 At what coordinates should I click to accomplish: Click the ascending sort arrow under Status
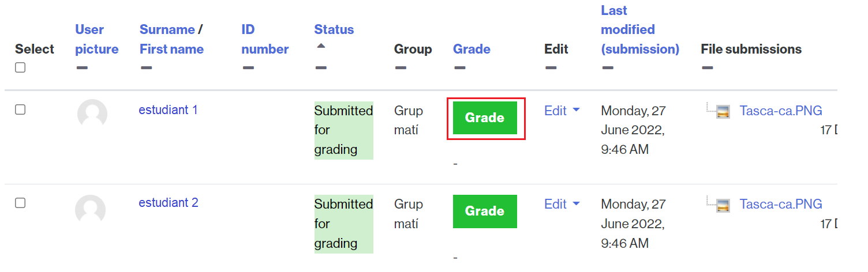click(321, 46)
